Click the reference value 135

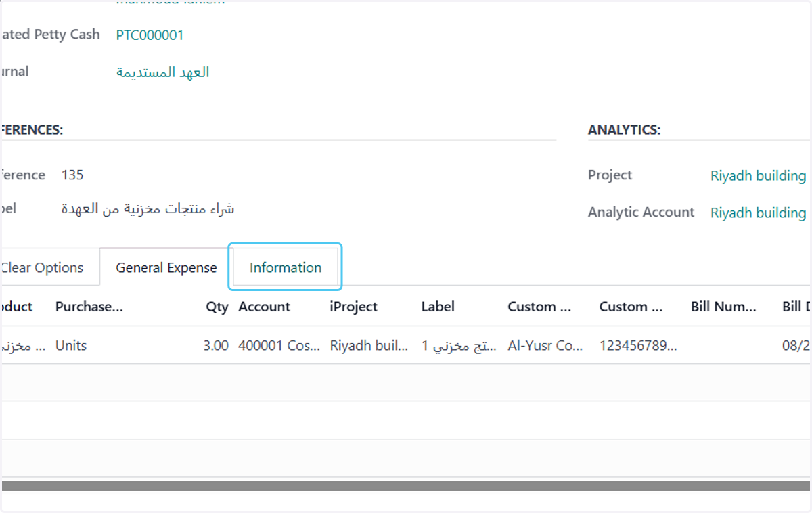(72, 175)
